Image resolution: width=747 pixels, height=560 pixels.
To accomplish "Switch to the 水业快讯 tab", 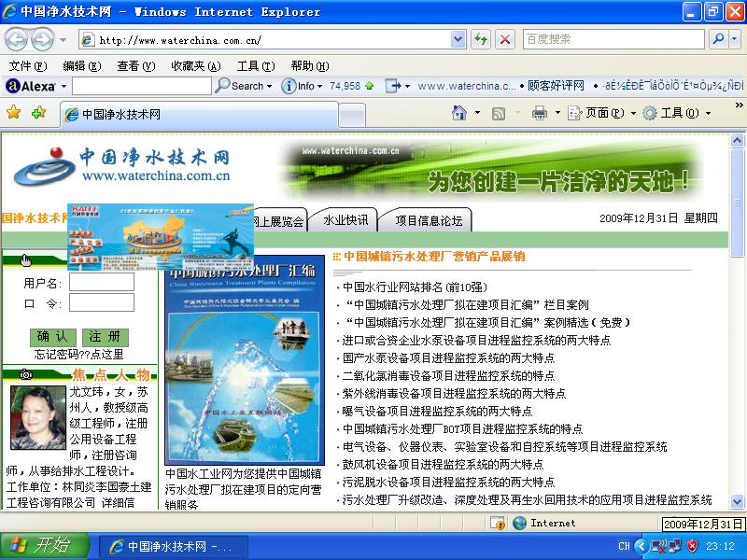I will 345,220.
